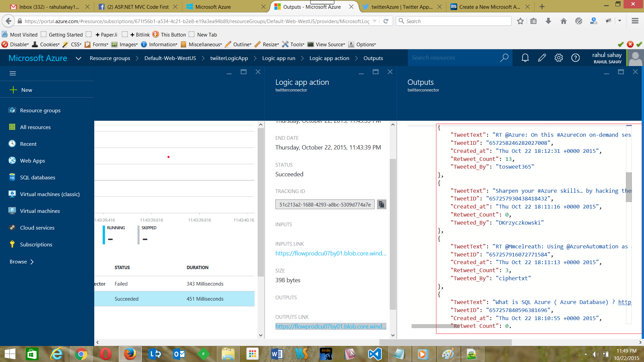This screenshot has height=362, width=644.
Task: Open Chrome from the taskbar
Action: (81, 354)
